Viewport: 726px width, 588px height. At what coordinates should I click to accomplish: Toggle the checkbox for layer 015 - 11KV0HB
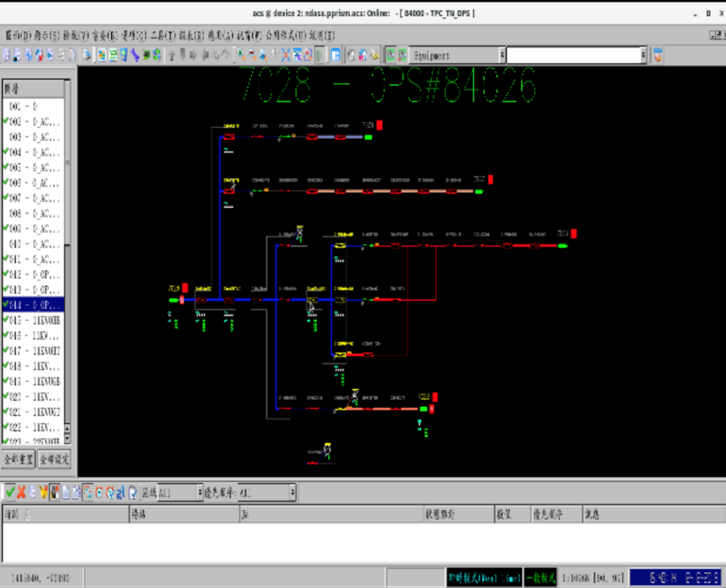(6, 320)
